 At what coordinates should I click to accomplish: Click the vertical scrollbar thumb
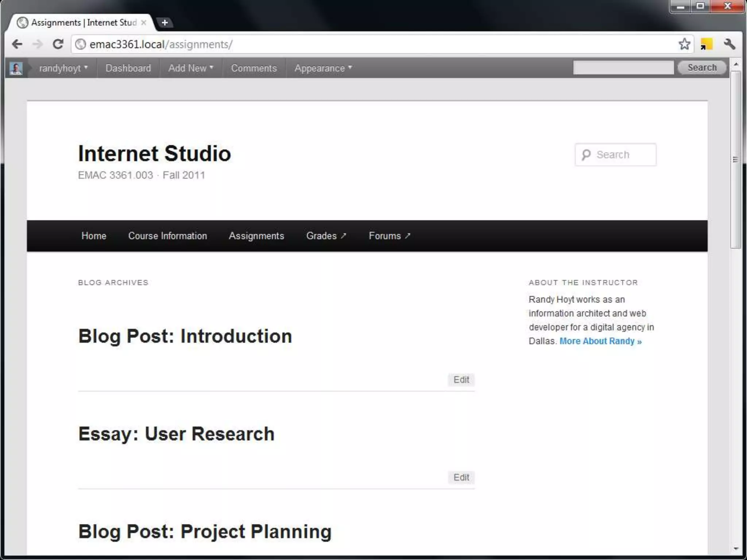coord(736,160)
